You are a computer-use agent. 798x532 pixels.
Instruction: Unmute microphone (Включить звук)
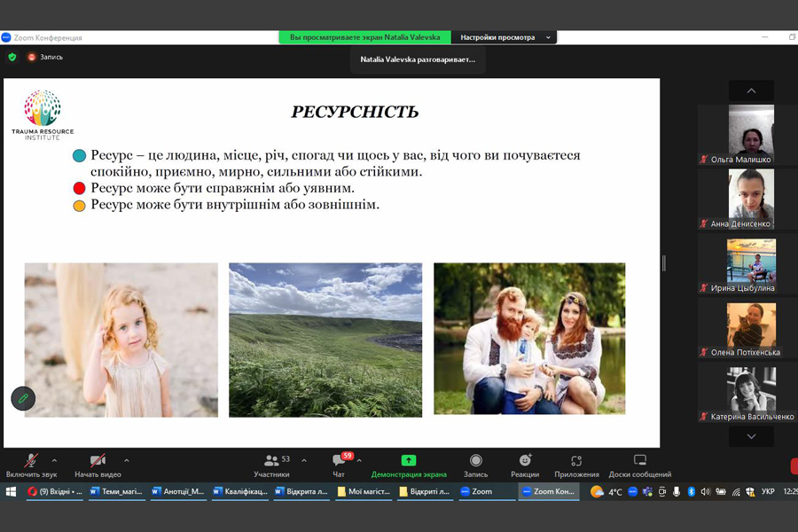coord(31,461)
